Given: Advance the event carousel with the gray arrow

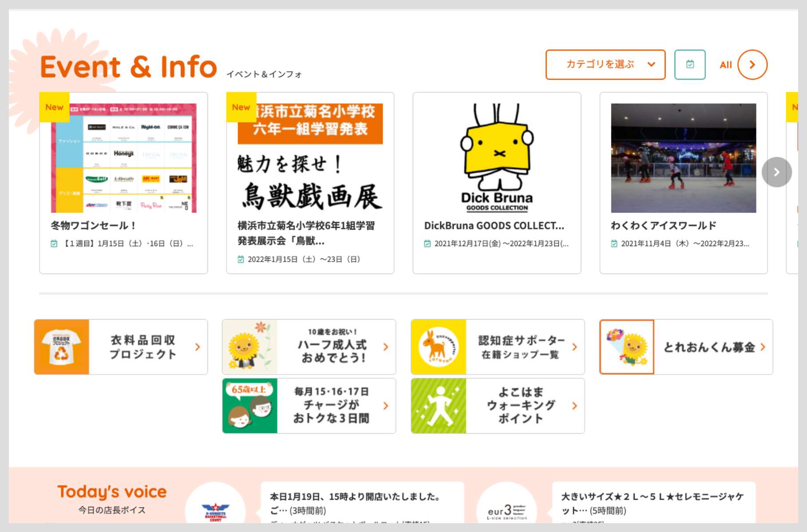Looking at the screenshot, I should [776, 172].
